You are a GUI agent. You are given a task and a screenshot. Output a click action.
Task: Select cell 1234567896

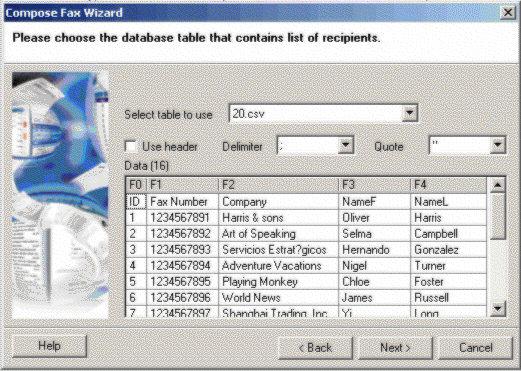click(x=182, y=298)
